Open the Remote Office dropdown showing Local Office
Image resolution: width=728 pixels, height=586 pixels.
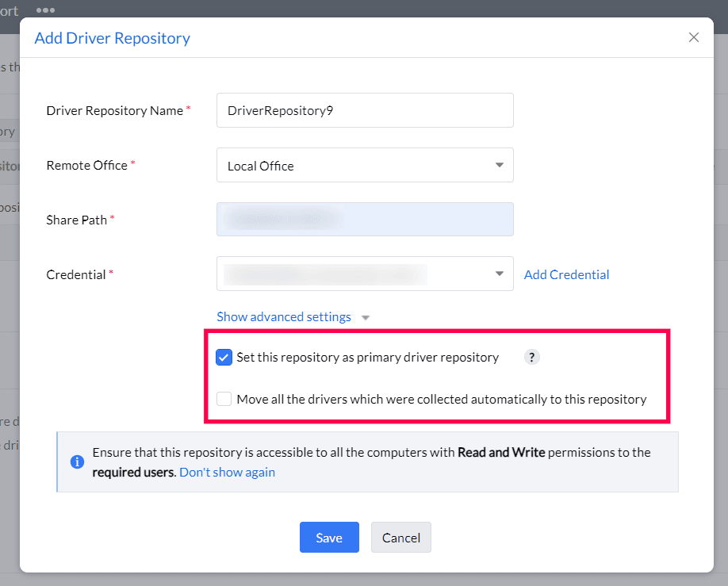point(365,165)
